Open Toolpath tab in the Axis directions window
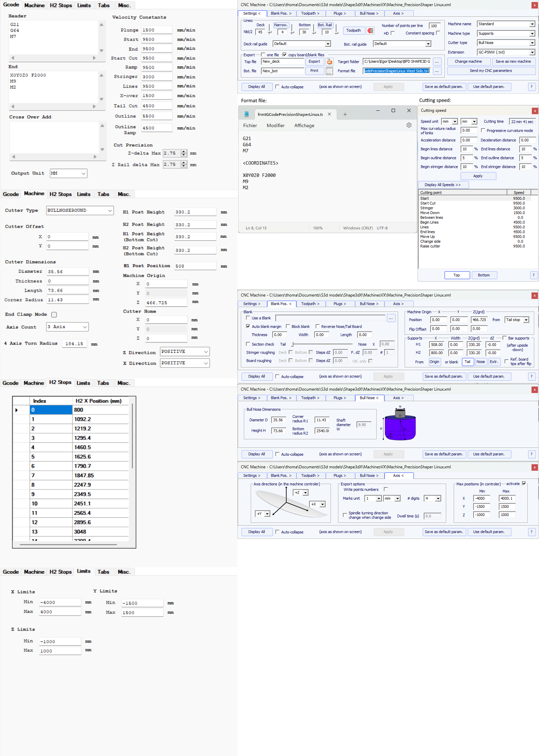 pos(310,475)
